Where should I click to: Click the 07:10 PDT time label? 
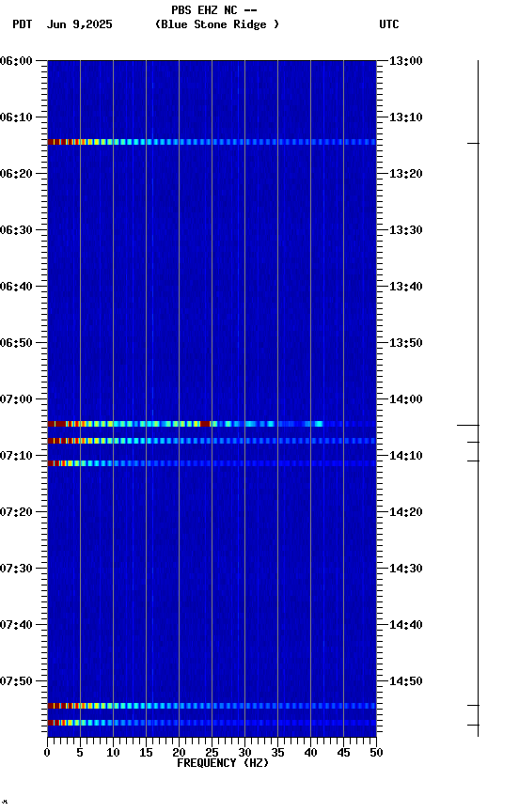pyautogui.click(x=16, y=456)
